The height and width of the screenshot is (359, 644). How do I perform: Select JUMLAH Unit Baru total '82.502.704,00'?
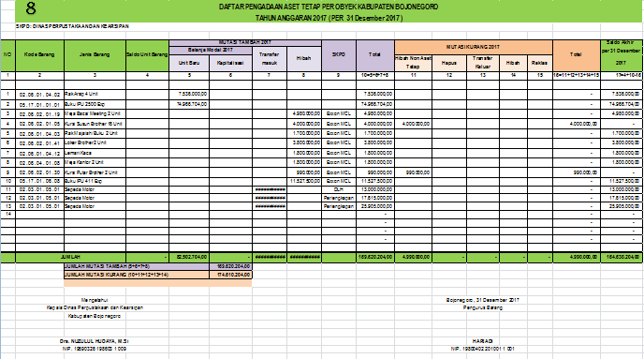pyautogui.click(x=189, y=257)
